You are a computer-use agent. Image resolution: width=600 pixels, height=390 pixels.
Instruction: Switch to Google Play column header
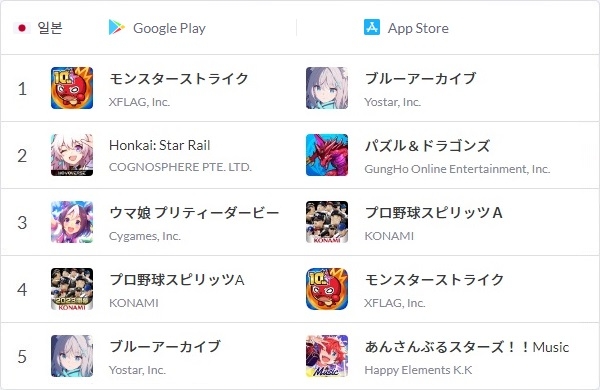click(157, 28)
